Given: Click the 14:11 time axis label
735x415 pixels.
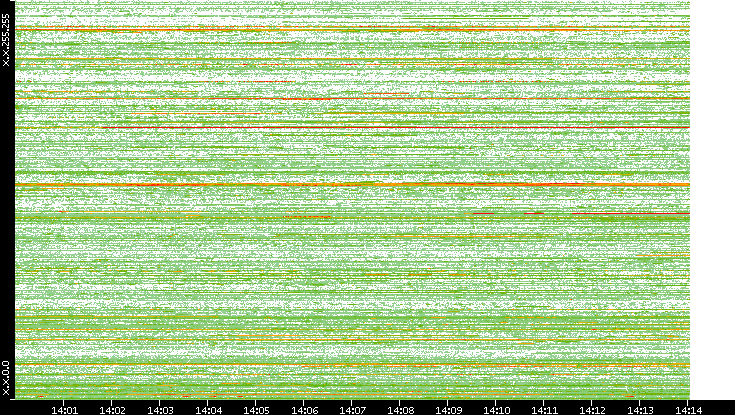Looking at the screenshot, I should click(544, 410).
